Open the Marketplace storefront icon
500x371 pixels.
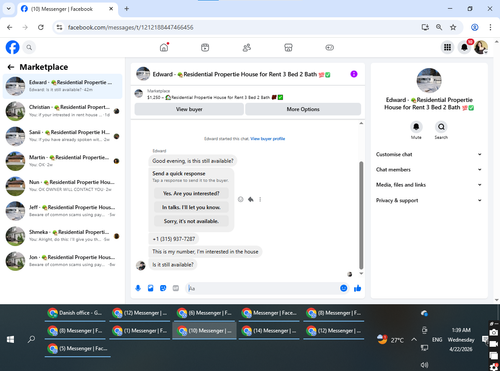click(x=288, y=48)
